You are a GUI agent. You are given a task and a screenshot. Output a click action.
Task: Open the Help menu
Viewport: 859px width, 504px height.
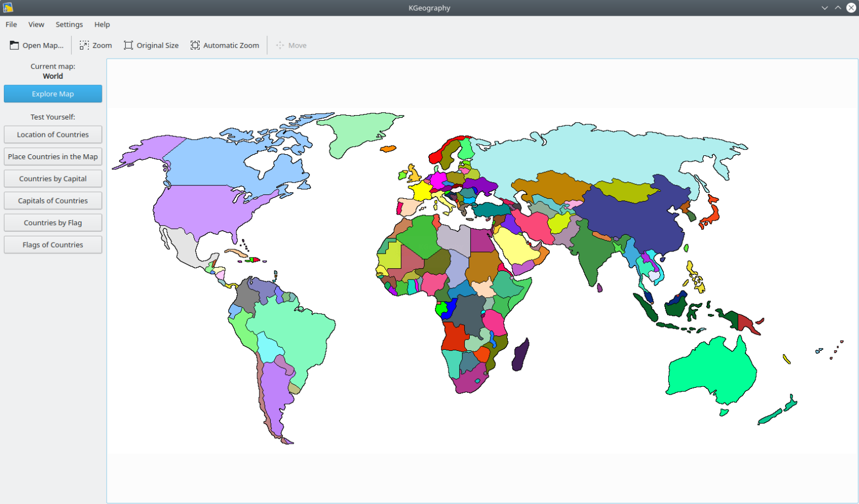click(102, 25)
